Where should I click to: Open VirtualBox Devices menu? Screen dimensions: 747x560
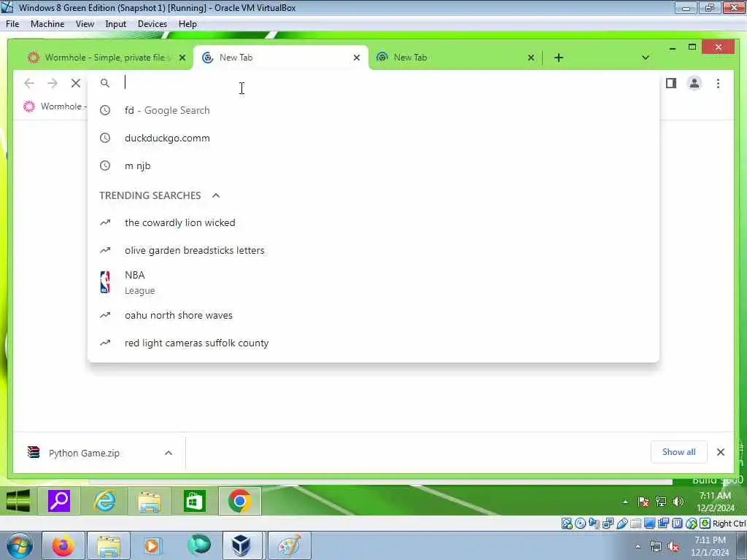pos(152,24)
